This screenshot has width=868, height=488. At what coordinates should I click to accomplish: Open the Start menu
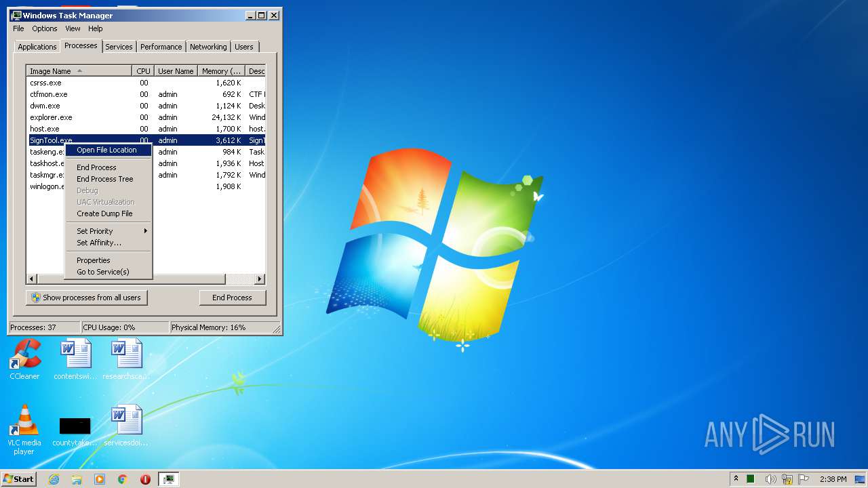(19, 479)
